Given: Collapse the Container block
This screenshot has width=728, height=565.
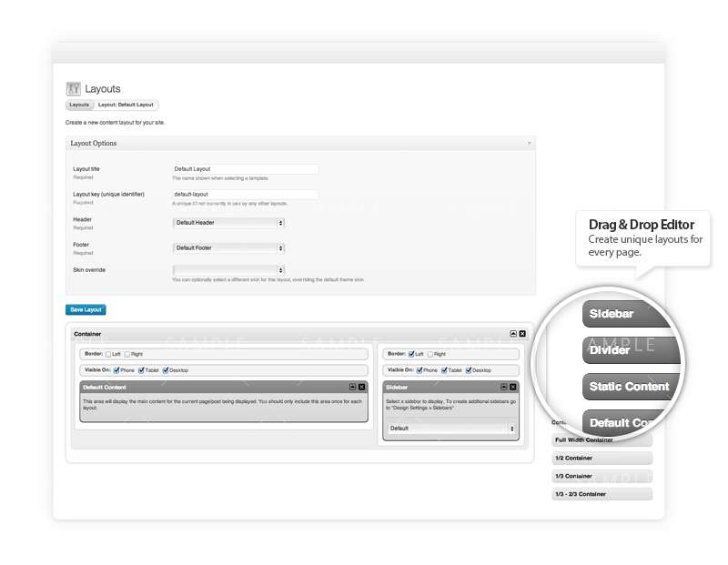Looking at the screenshot, I should 512,334.
